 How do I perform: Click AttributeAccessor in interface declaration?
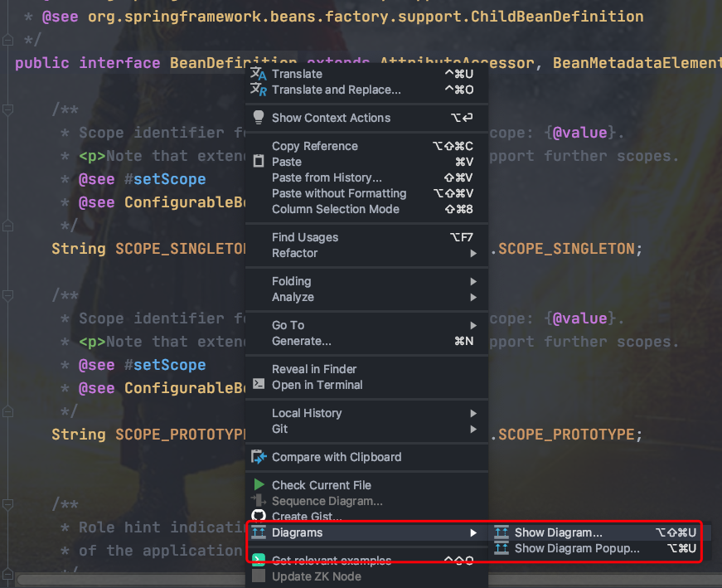click(457, 63)
